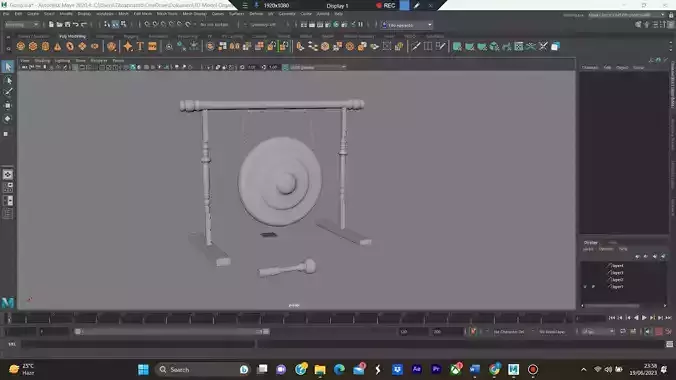Viewport: 676px width, 380px height.
Task: Click the crossed scissors UV cut shelf icon
Action: point(543,46)
